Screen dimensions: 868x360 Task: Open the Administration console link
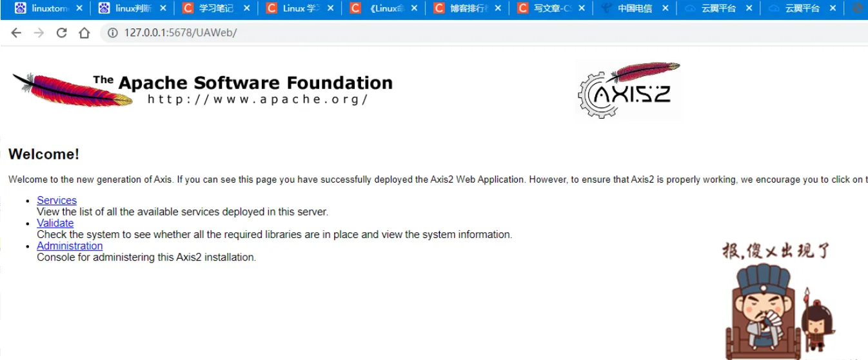point(70,246)
